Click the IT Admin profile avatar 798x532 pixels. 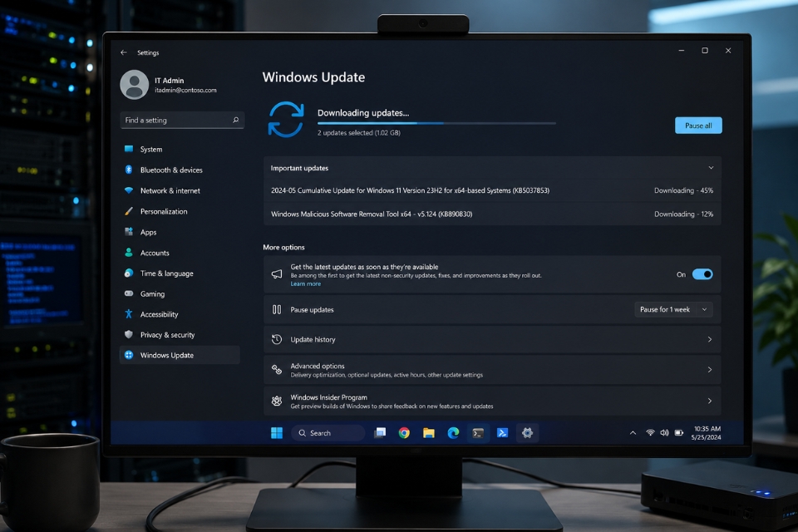click(x=135, y=85)
